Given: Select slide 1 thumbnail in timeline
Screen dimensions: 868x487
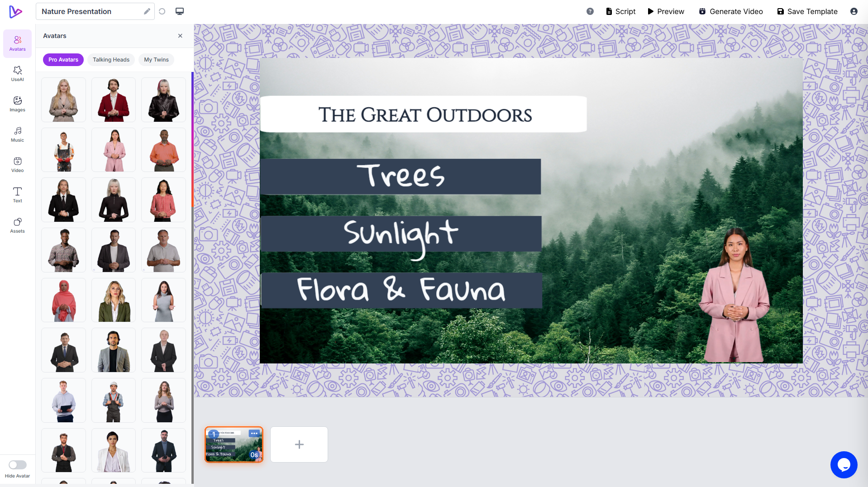Looking at the screenshot, I should (234, 444).
